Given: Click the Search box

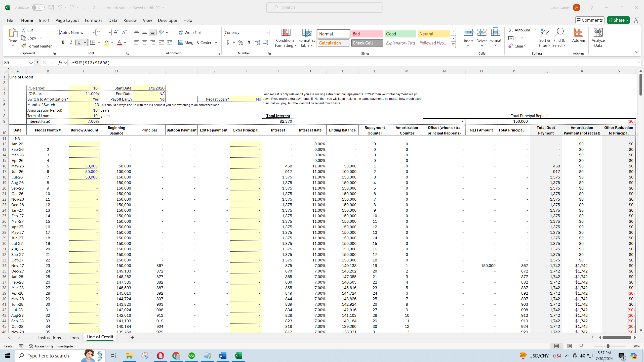Looking at the screenshot, I should pyautogui.click(x=324, y=8).
